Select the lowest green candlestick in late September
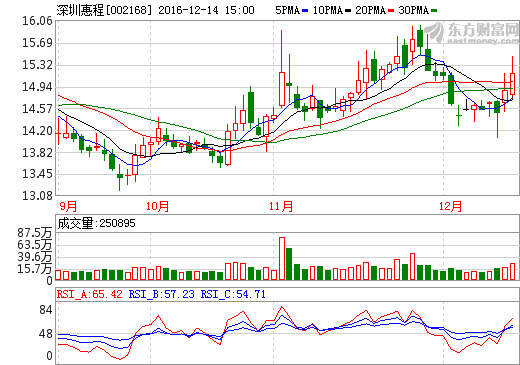This screenshot has height=365, width=520. pyautogui.click(x=120, y=177)
